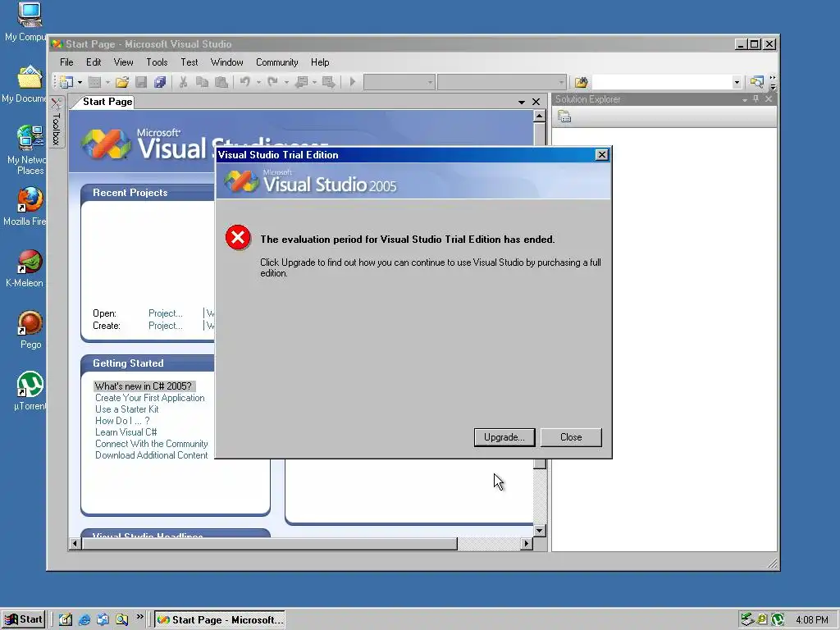Expand the Redo history dropdown arrow
This screenshot has height=630, width=840.
tap(286, 82)
